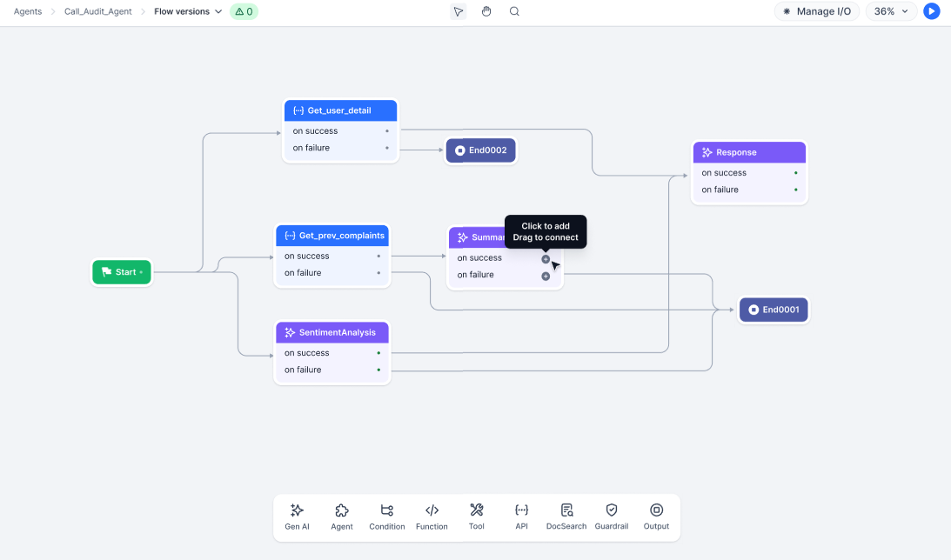Add an API node from toolbar
Screen dimensions: 951x560
pyautogui.click(x=521, y=517)
